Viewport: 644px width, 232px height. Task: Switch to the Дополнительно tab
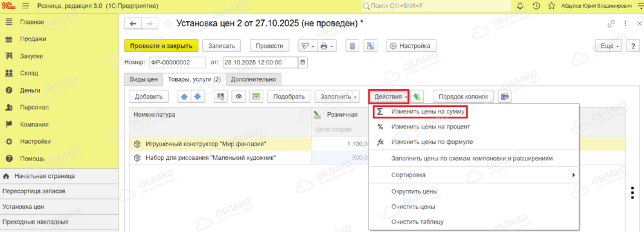[x=254, y=79]
